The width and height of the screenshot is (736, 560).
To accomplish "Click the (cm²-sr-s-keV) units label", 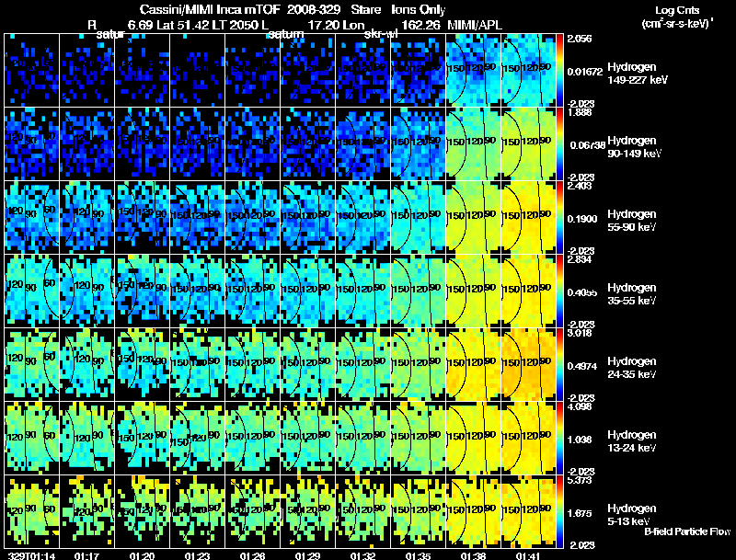I will pos(678,23).
